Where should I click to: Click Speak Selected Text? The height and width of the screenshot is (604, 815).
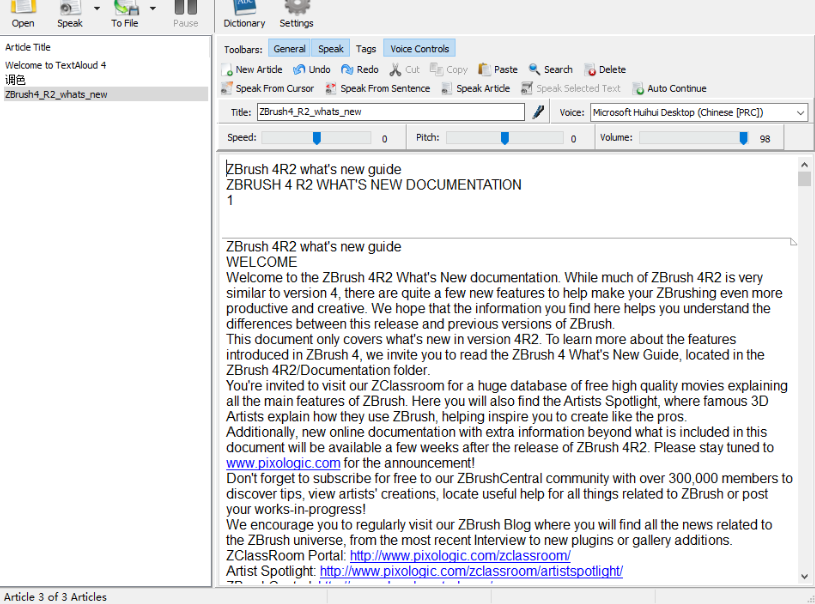[x=571, y=88]
